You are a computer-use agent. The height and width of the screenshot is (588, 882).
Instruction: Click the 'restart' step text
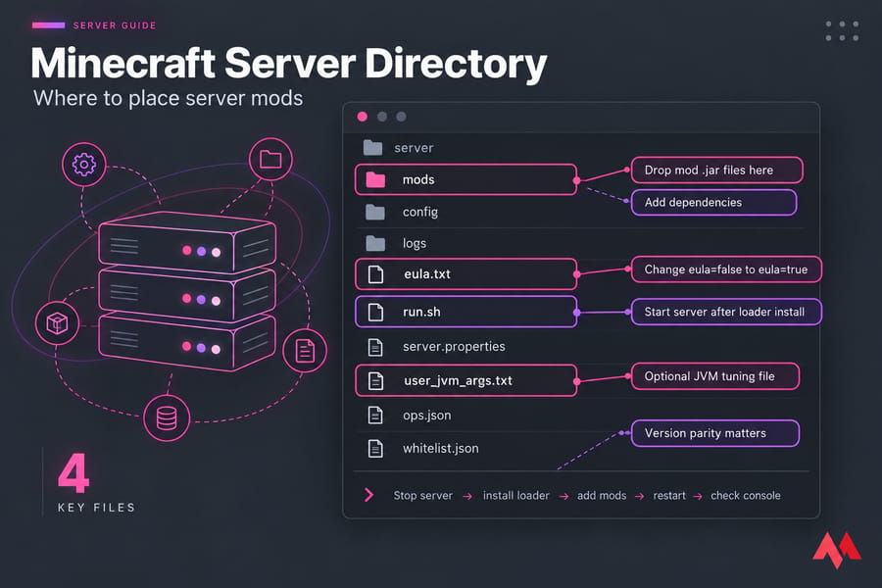point(669,496)
